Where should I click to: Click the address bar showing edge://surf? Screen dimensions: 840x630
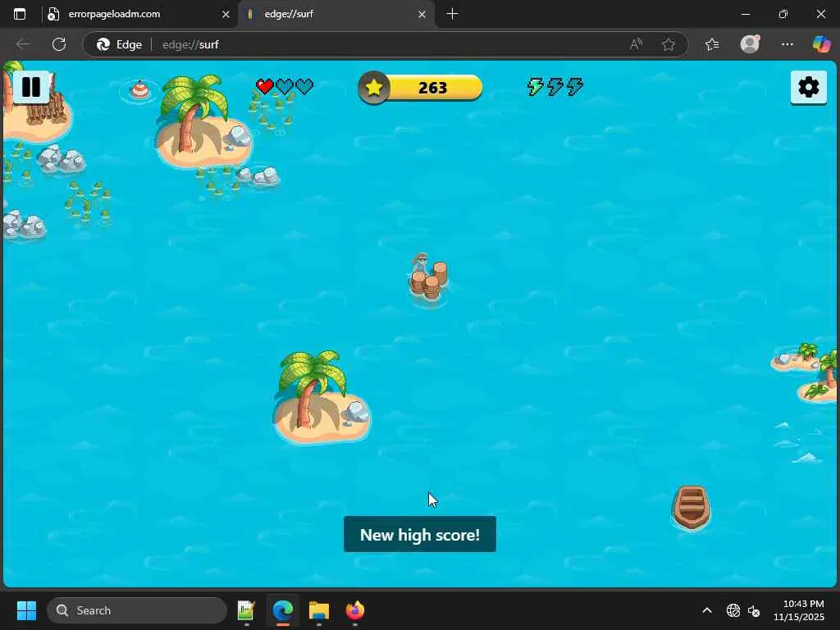[x=386, y=44]
